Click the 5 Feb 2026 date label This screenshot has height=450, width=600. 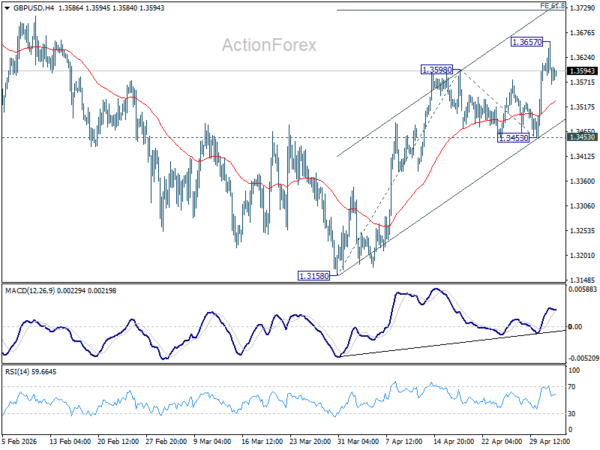click(x=20, y=441)
